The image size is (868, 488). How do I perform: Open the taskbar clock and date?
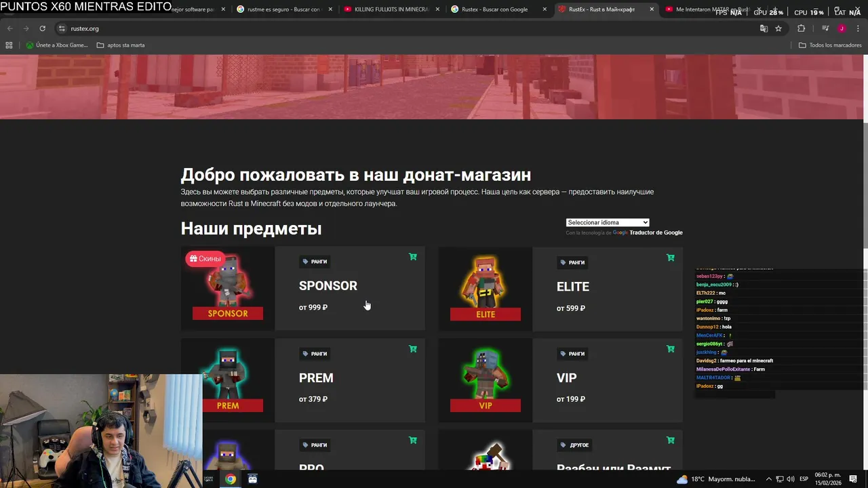pos(827,479)
